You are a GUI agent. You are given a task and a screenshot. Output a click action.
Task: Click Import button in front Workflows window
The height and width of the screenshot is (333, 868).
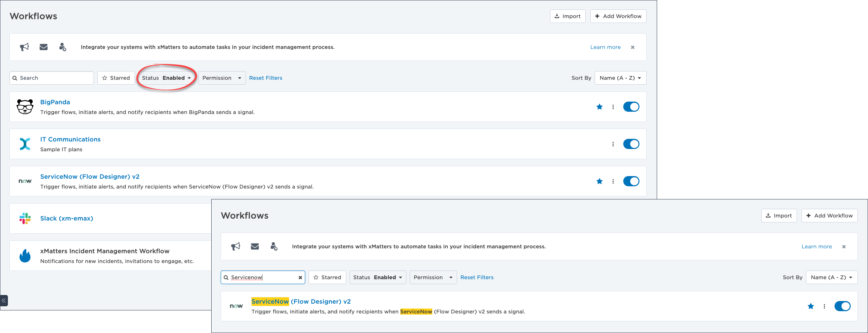pos(779,216)
